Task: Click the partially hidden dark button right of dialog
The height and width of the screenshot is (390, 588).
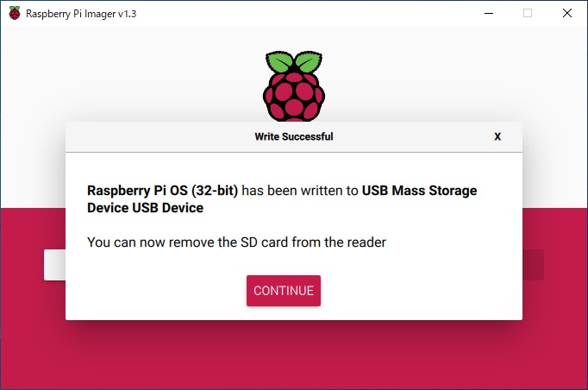Action: (533, 265)
